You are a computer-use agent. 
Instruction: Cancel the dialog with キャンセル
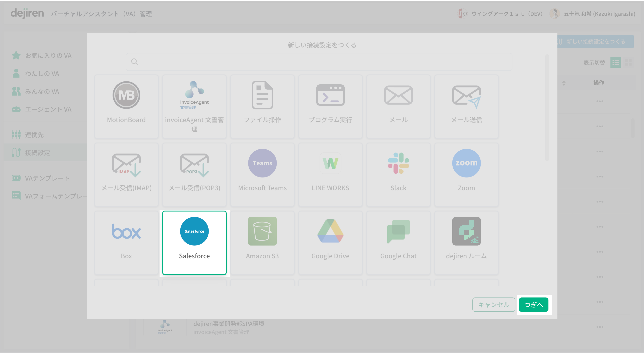click(x=494, y=305)
